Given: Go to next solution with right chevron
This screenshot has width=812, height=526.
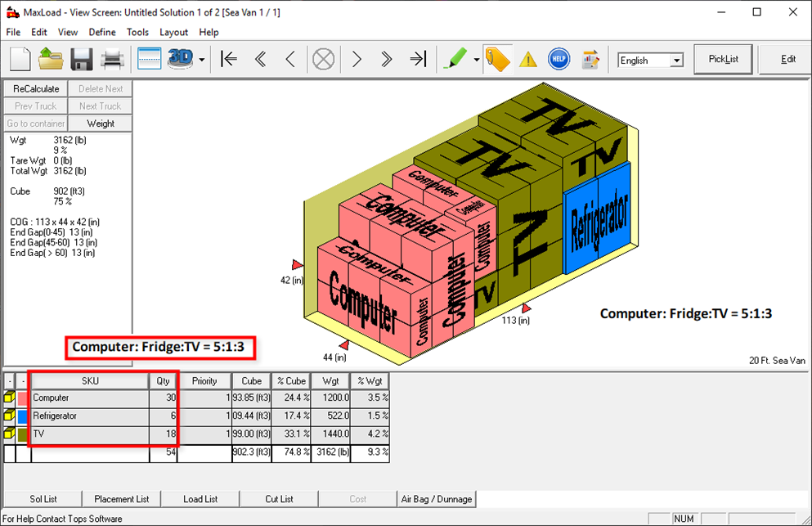Looking at the screenshot, I should coord(357,60).
